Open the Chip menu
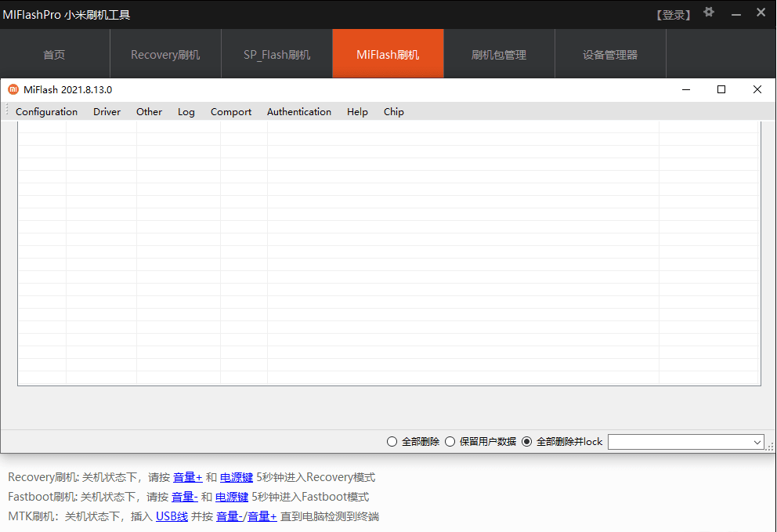 (x=393, y=111)
